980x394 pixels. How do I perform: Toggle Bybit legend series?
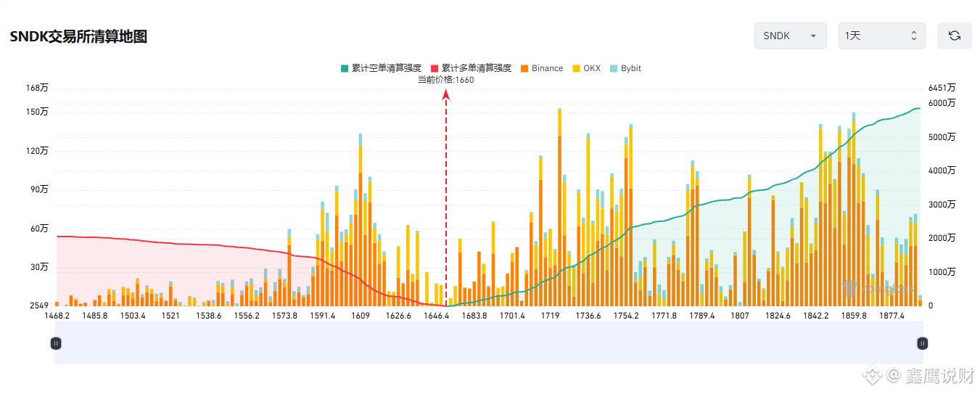coord(625,68)
